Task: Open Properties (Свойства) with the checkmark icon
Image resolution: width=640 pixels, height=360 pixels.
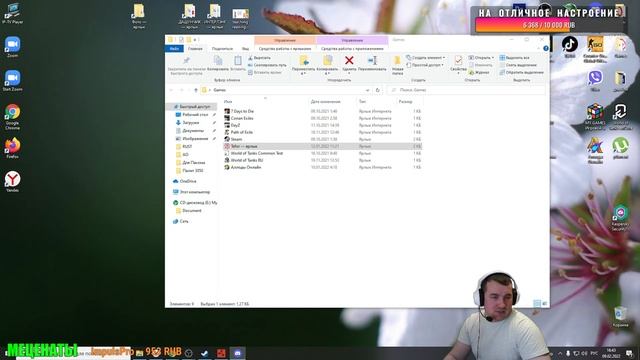Action: point(458,61)
